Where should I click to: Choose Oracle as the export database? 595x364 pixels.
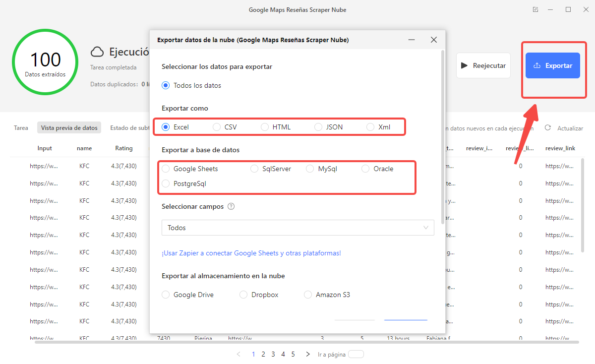pos(366,169)
